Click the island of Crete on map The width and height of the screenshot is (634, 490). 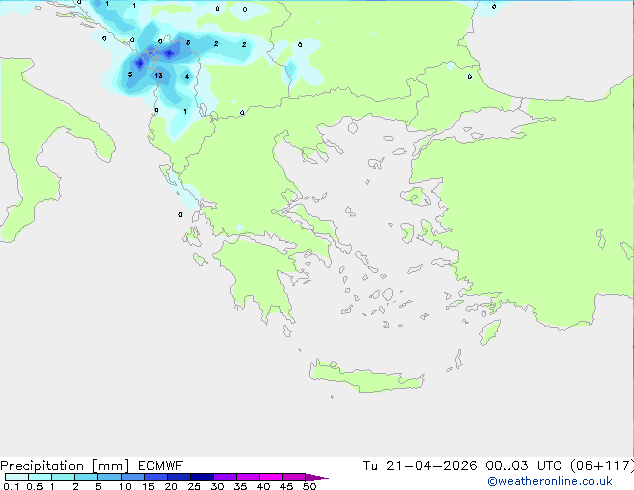[x=366, y=377]
